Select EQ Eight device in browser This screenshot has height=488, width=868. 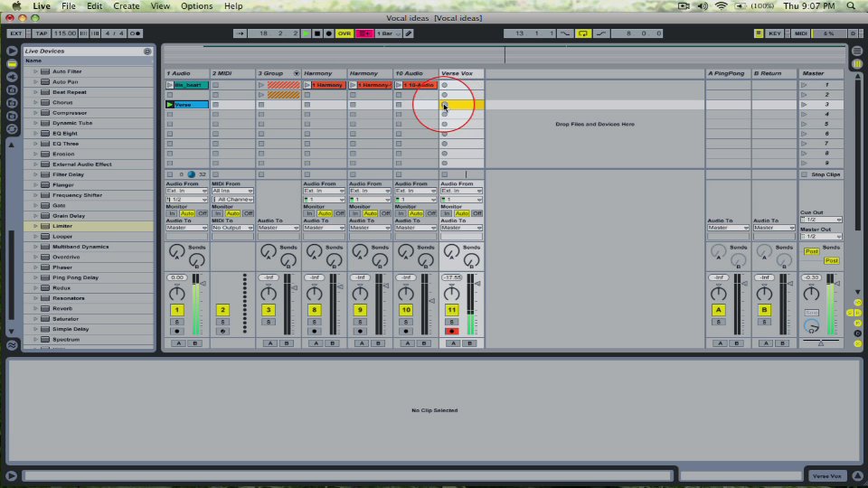pos(65,134)
